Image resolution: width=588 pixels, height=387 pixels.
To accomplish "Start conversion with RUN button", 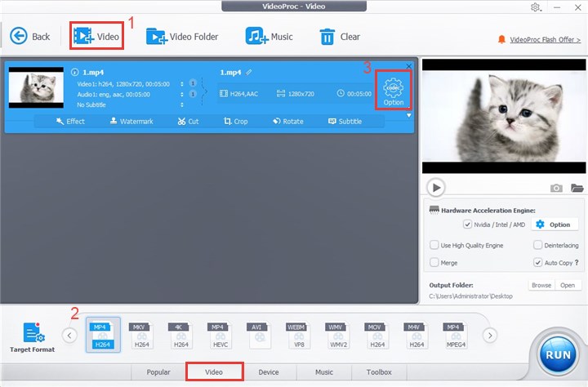I will [x=558, y=354].
